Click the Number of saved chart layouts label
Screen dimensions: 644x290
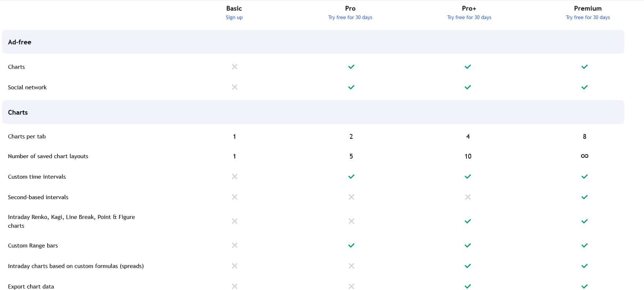point(48,156)
